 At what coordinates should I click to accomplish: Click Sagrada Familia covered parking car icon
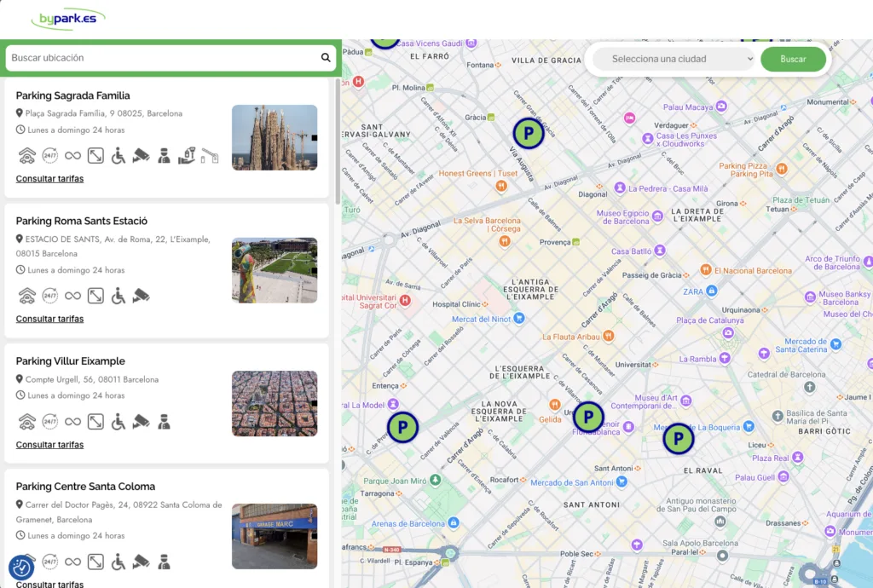tap(26, 156)
